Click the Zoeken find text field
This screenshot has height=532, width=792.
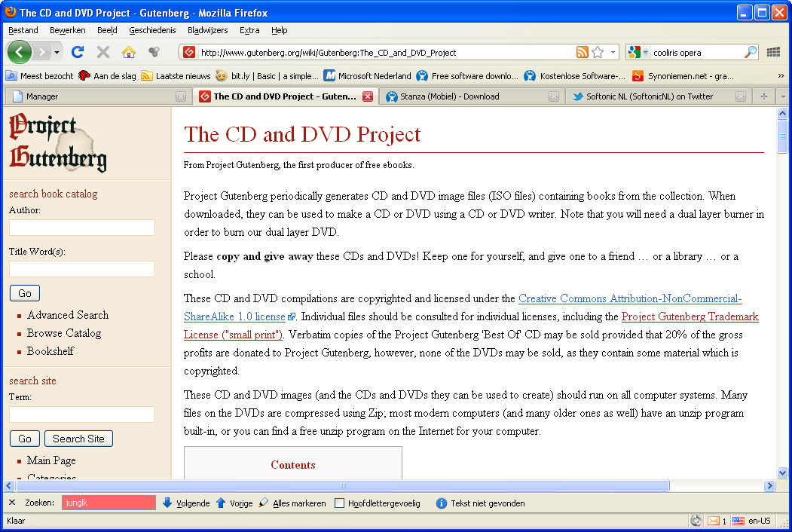click(109, 503)
